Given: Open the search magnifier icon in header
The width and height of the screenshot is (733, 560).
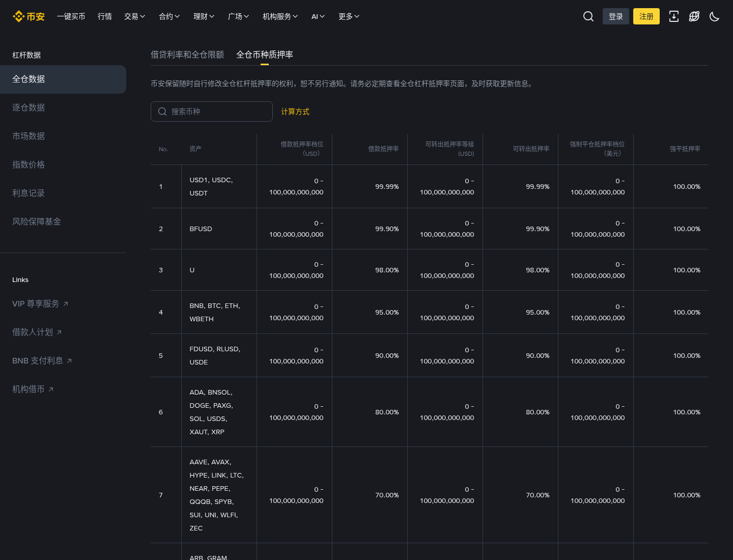Looking at the screenshot, I should (x=588, y=16).
